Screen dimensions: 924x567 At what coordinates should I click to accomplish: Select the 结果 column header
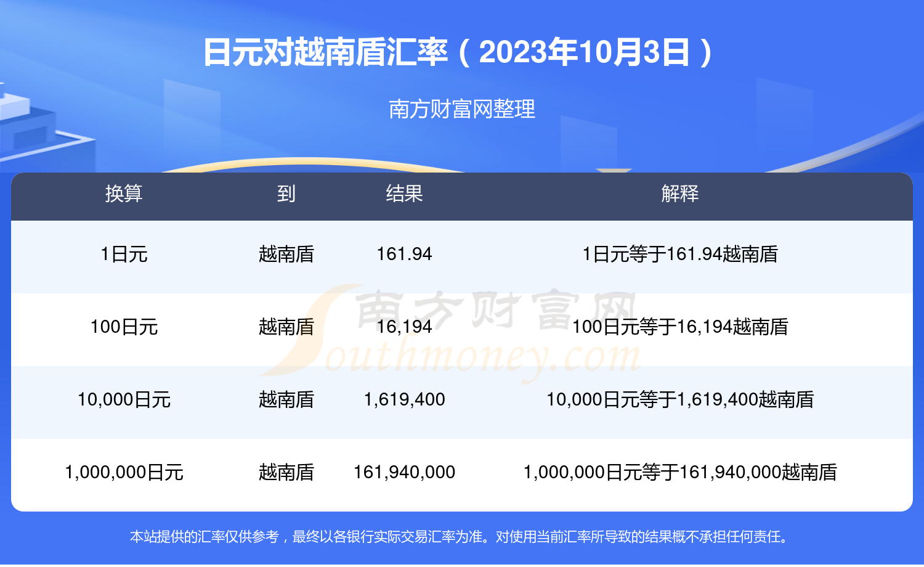404,194
